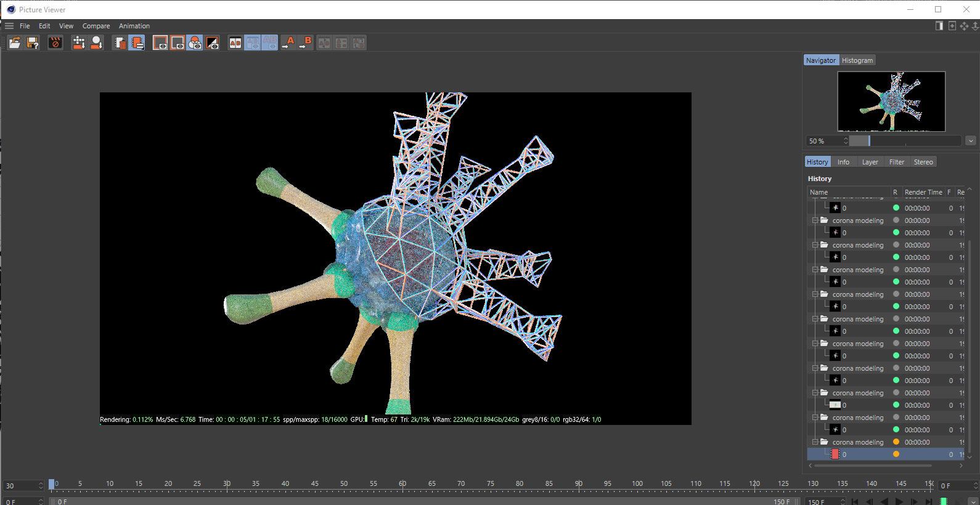Open the dropdown arrow beside navigator zoom slider
Image resolution: width=980 pixels, height=505 pixels.
pos(971,141)
